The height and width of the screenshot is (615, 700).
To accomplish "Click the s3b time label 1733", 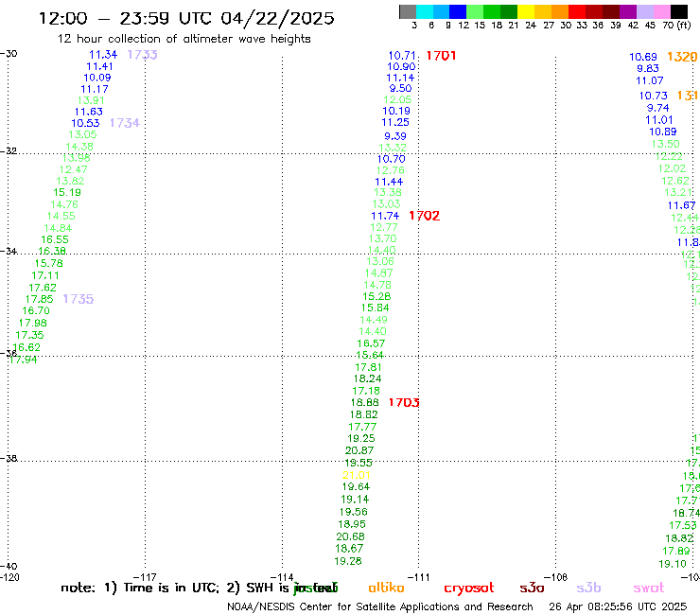I will [142, 55].
